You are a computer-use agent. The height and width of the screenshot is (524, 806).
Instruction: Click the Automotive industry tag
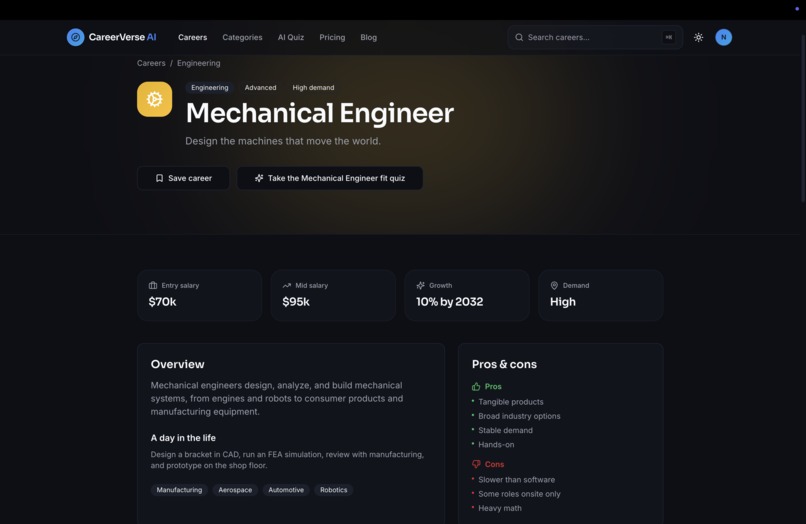(286, 490)
